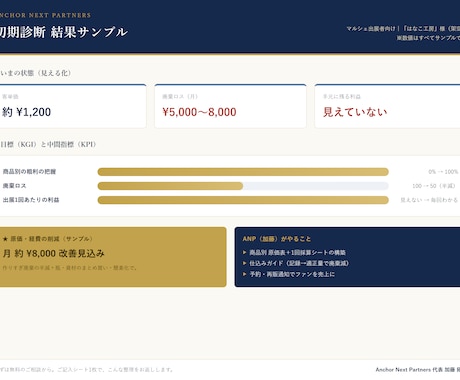Image resolution: width=460 pixels, height=380 pixels.
Task: Click the 商品別 原価表＋1回採算シート bullet text
Action: [x=298, y=252]
